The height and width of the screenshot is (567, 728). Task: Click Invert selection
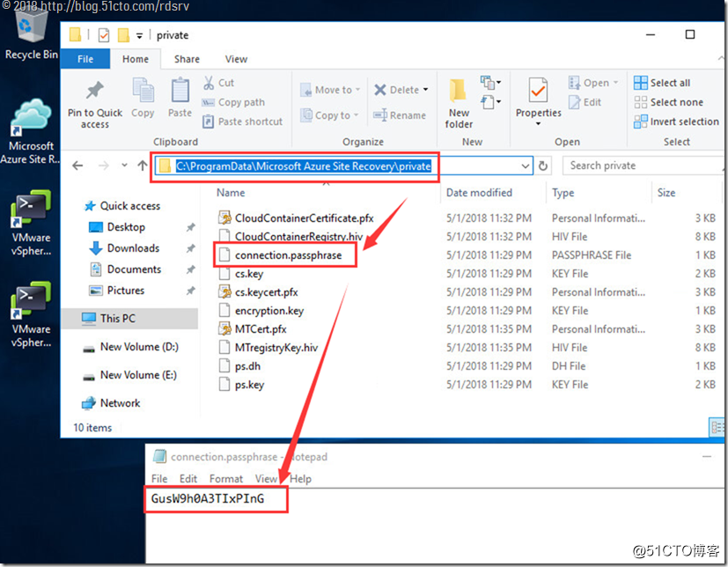click(676, 121)
